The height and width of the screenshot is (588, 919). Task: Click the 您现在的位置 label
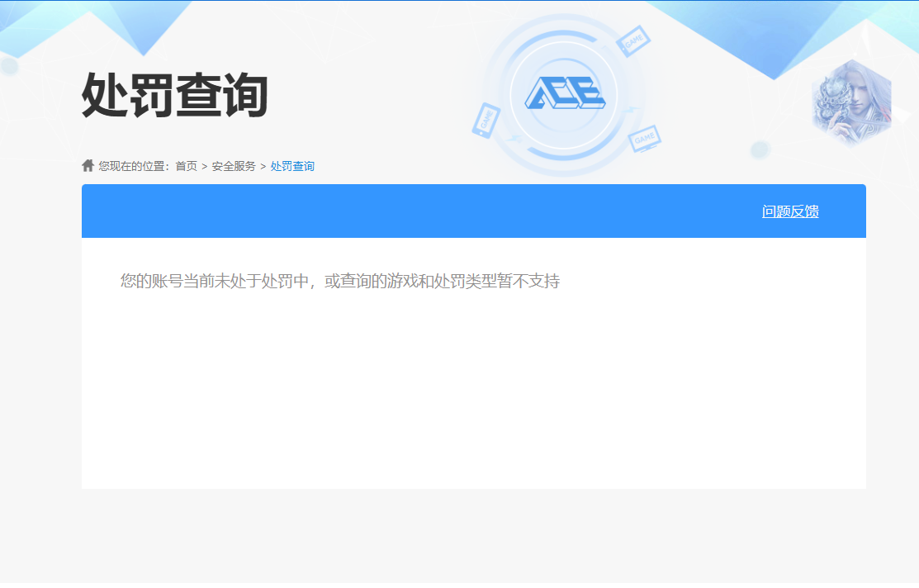click(135, 167)
